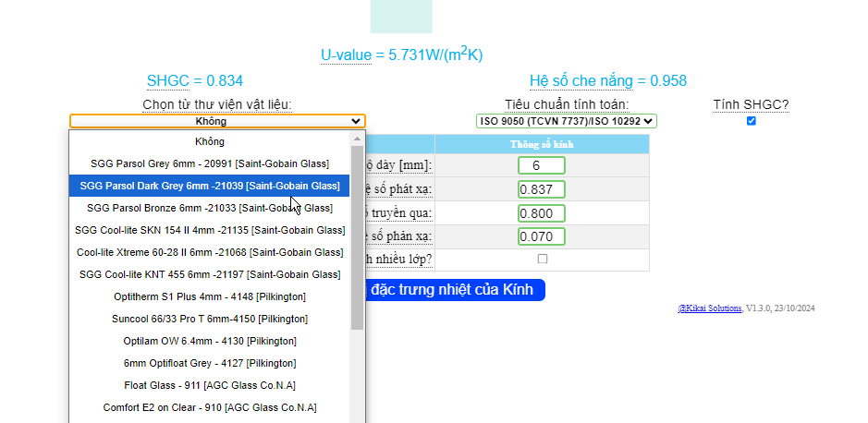
Task: Click the thickness input field showing 6
Action: point(542,165)
